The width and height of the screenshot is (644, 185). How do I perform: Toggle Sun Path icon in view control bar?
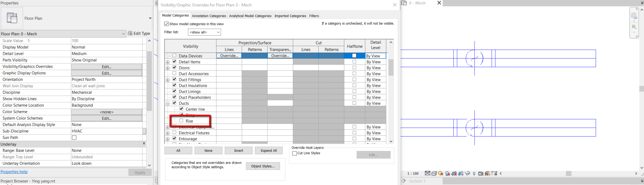tap(441, 173)
